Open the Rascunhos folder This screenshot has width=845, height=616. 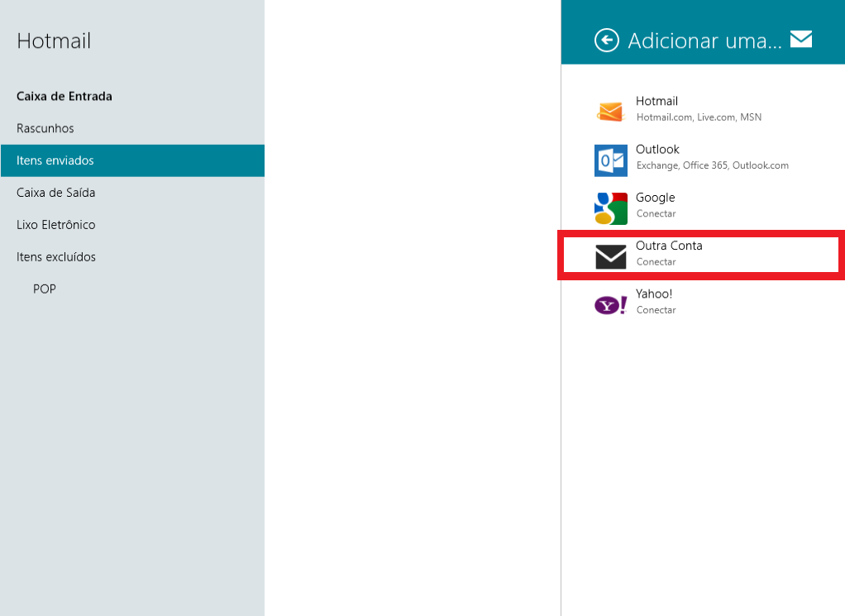pos(45,128)
